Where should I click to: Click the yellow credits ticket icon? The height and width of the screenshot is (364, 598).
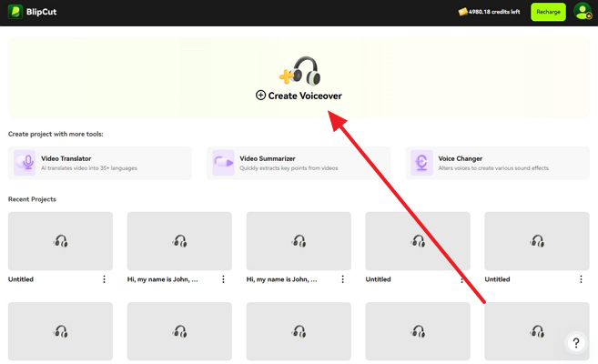click(462, 12)
